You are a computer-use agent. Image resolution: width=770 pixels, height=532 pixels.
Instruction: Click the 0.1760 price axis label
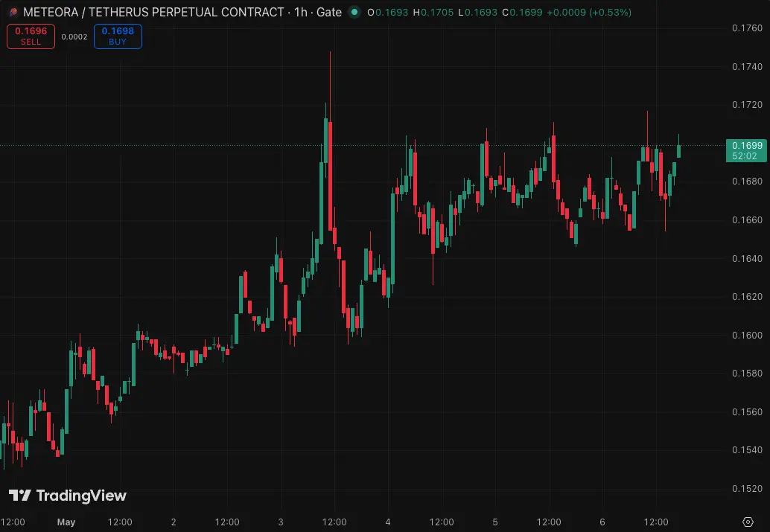coord(747,28)
